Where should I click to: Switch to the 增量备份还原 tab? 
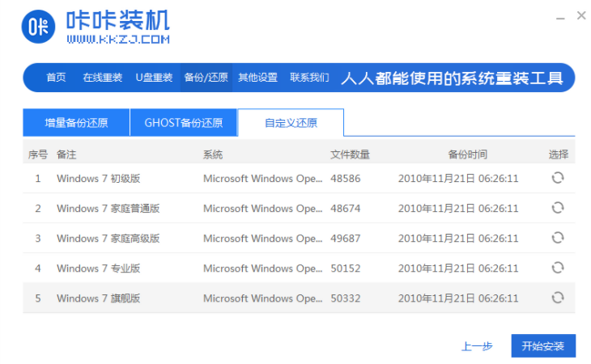[x=76, y=123]
